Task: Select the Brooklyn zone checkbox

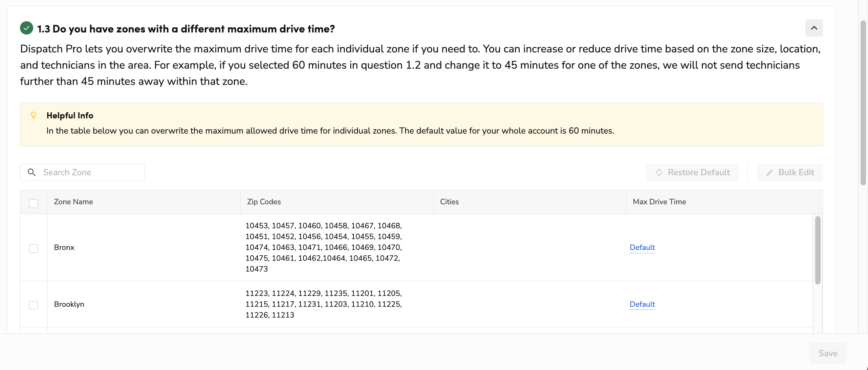Action: click(x=34, y=305)
